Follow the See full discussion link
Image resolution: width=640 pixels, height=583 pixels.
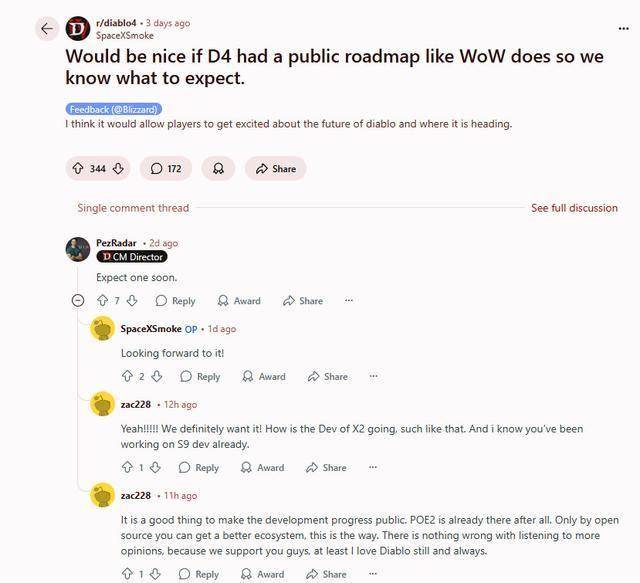pos(574,208)
